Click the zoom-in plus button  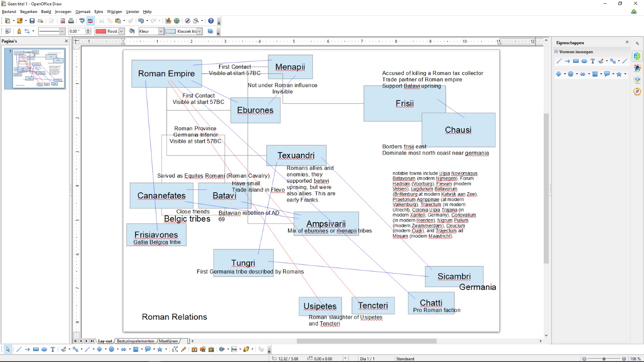pos(624,359)
